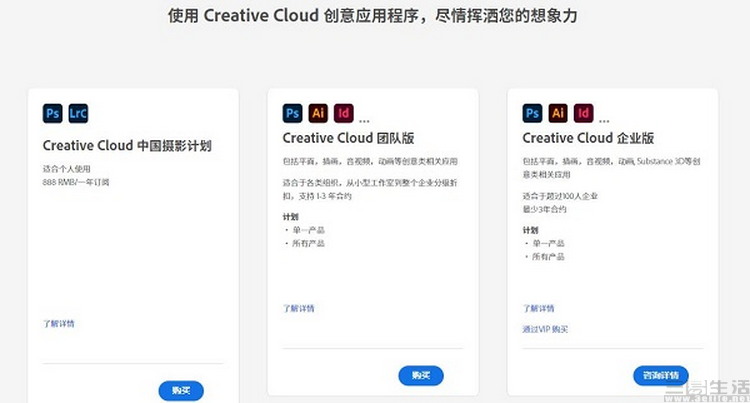Click the 计划 label in the 企业版 card

click(530, 230)
